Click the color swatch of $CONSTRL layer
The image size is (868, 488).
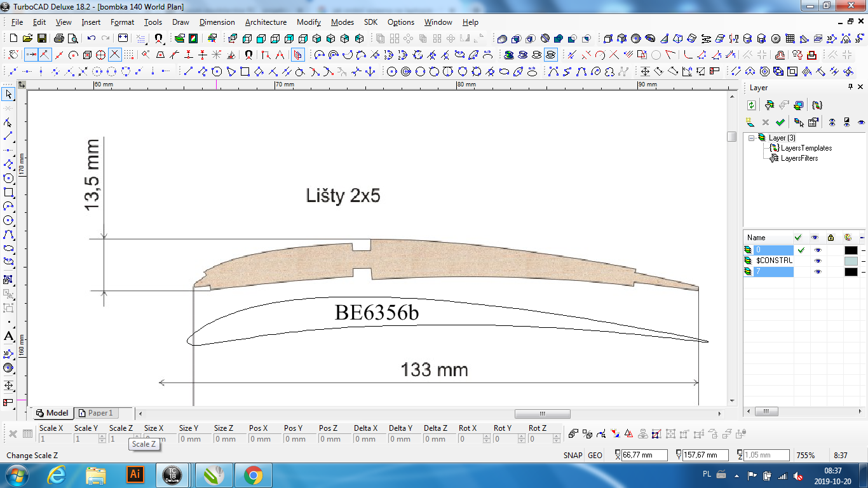coord(851,261)
